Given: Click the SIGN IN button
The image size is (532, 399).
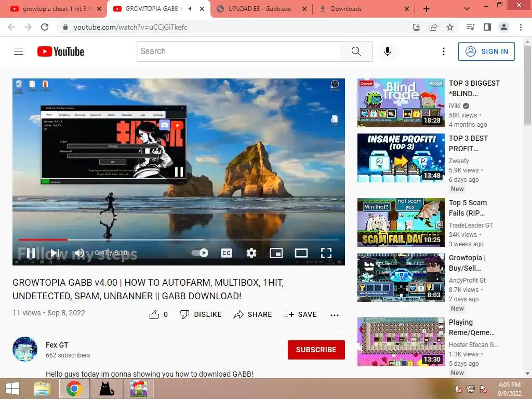Looking at the screenshot, I should point(486,51).
